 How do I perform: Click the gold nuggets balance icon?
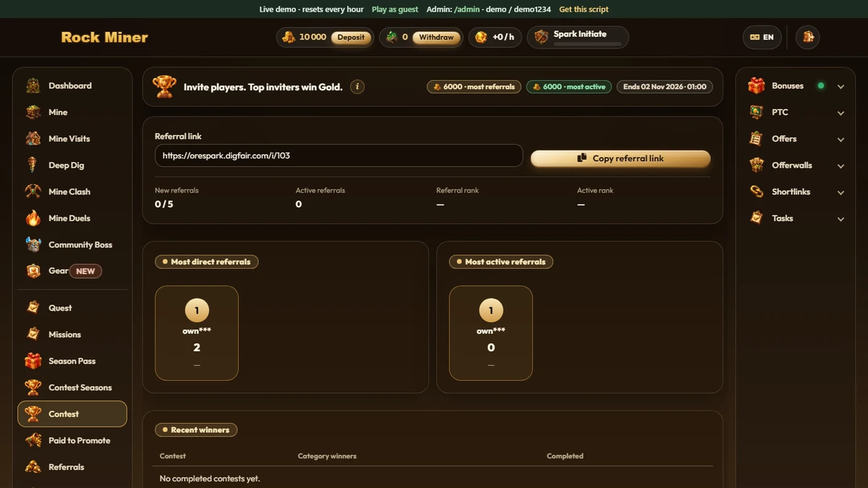(289, 37)
